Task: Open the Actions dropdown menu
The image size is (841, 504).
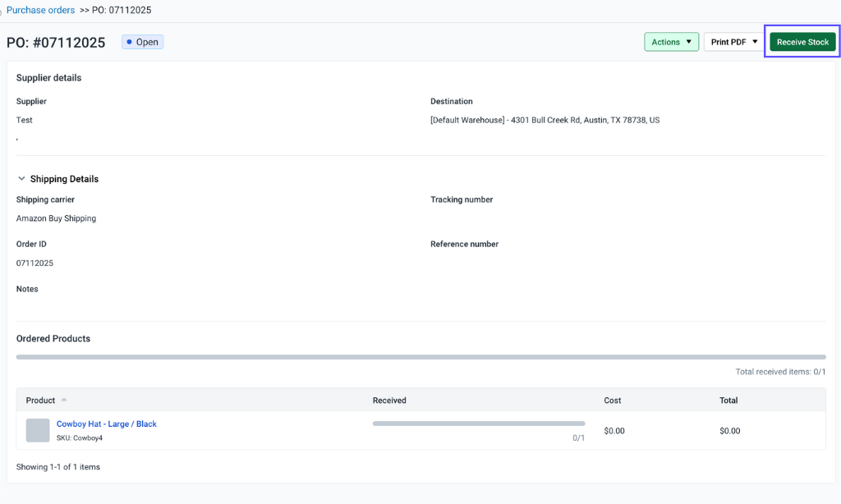Action: [x=671, y=42]
